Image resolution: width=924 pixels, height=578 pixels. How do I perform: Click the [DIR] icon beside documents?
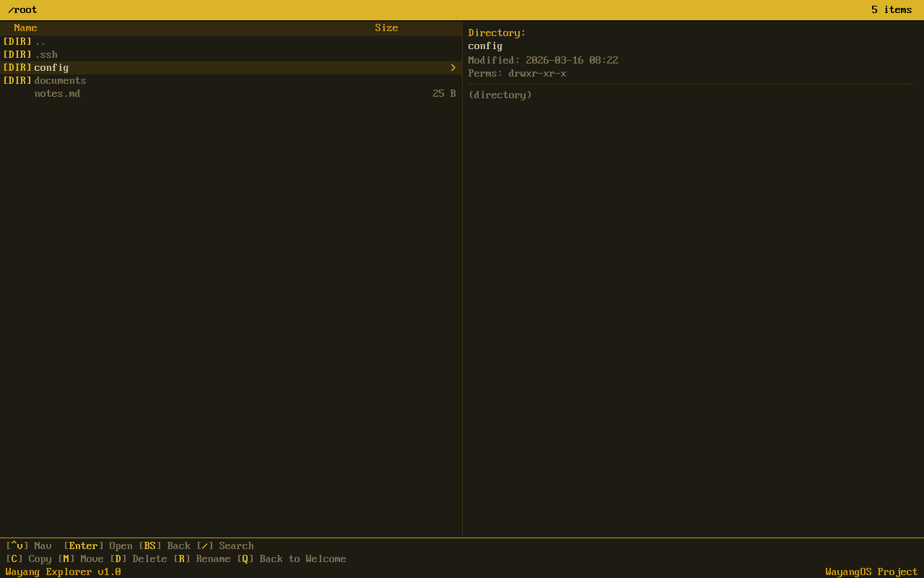17,80
